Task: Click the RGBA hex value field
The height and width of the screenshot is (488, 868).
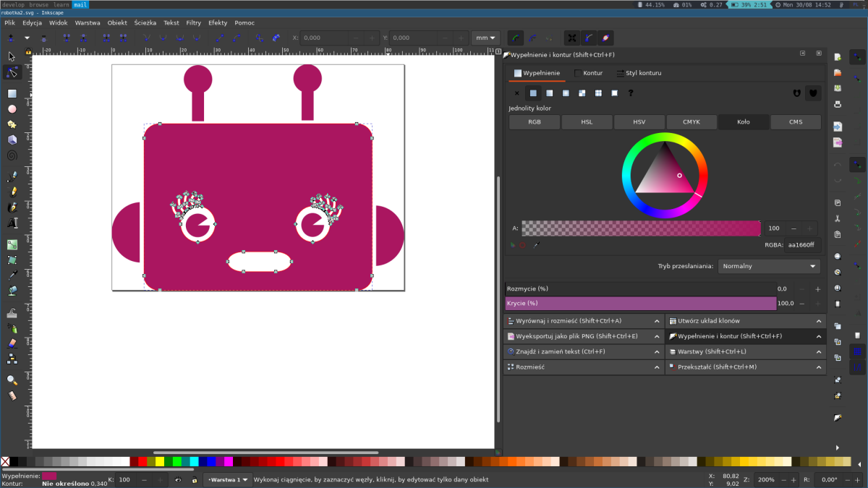Action: (801, 245)
